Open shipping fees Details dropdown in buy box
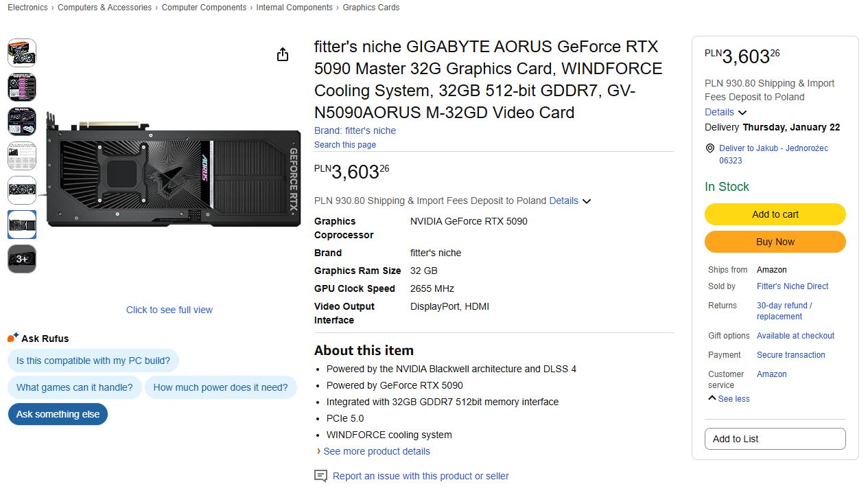 [563, 201]
